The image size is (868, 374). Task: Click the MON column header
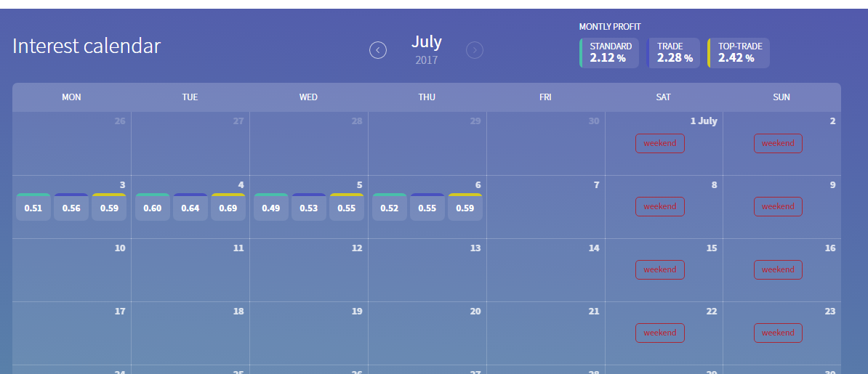coord(71,97)
